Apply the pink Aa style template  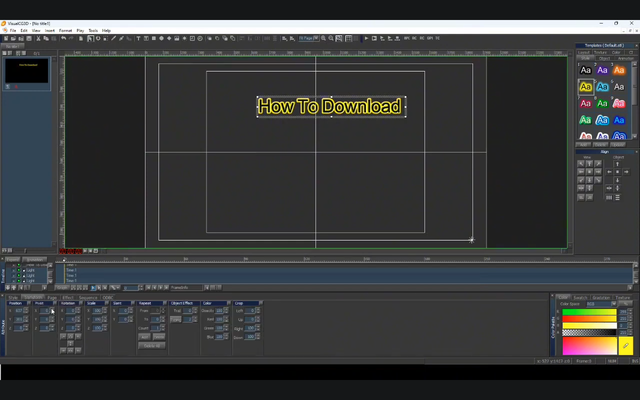pos(619,103)
